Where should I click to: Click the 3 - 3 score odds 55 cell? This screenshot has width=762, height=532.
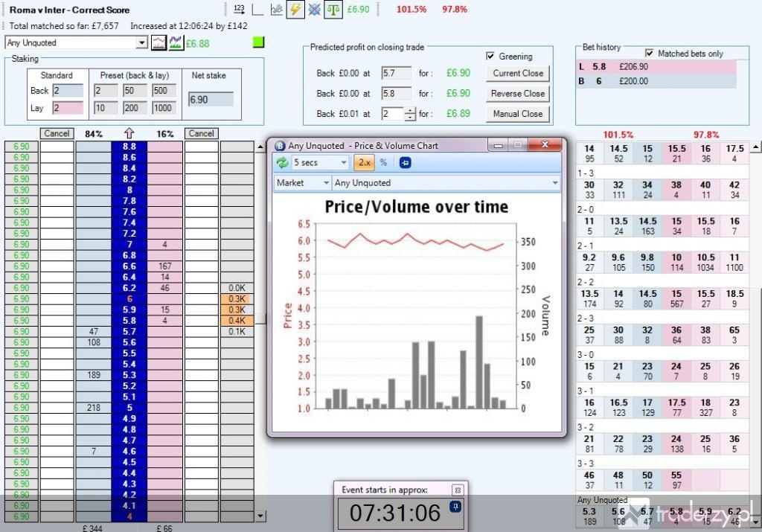click(x=676, y=480)
